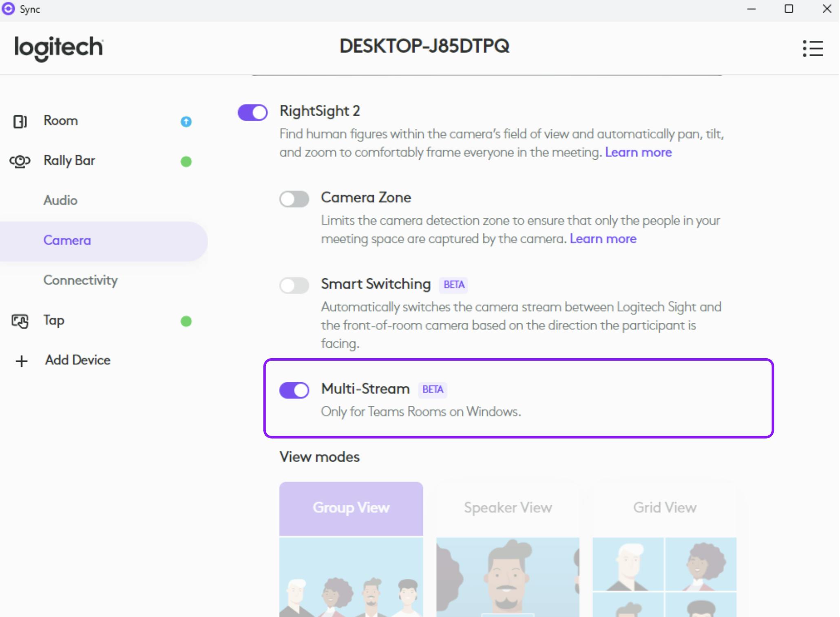Open the Audio settings section

coord(60,200)
